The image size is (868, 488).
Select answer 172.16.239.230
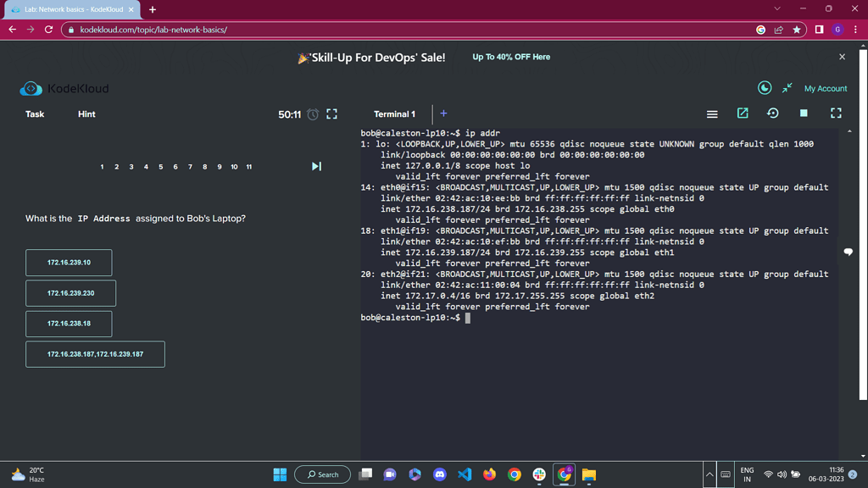click(71, 292)
